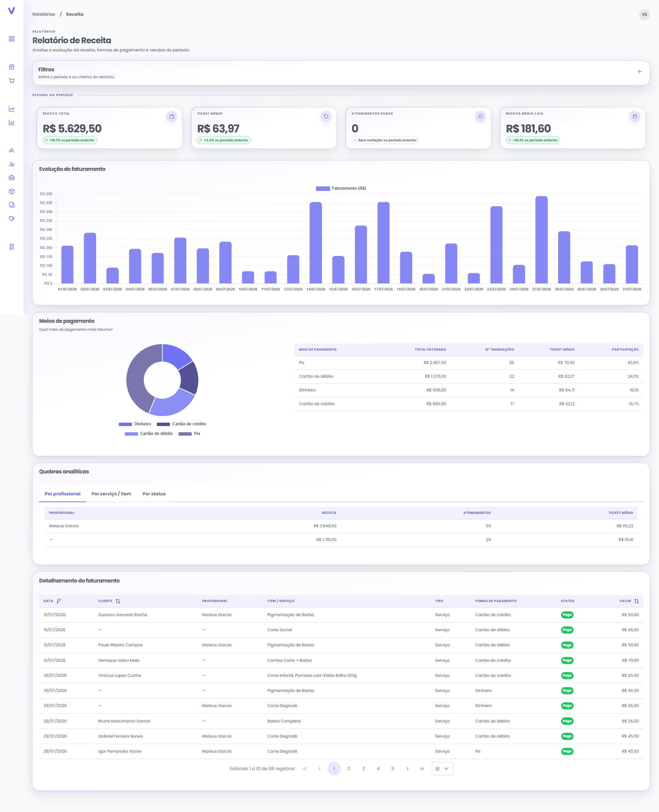The width and height of the screenshot is (659, 812).
Task: Click Paulo Ribeiro Campos client cell
Action: [120, 645]
